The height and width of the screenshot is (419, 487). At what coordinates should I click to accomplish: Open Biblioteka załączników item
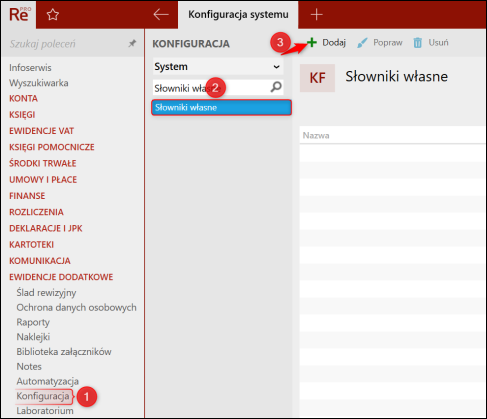64,352
